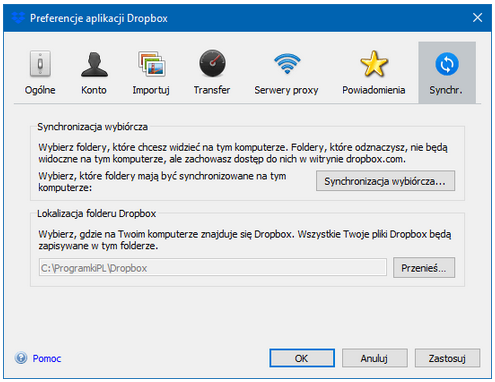Apply changes with Zastosuj button
Image resolution: width=495 pixels, height=382 pixels.
447,358
